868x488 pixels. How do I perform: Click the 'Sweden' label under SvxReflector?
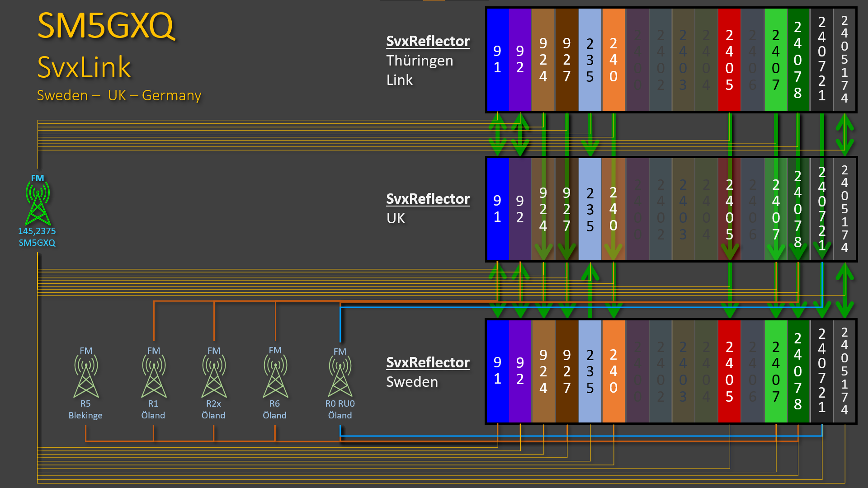[412, 382]
